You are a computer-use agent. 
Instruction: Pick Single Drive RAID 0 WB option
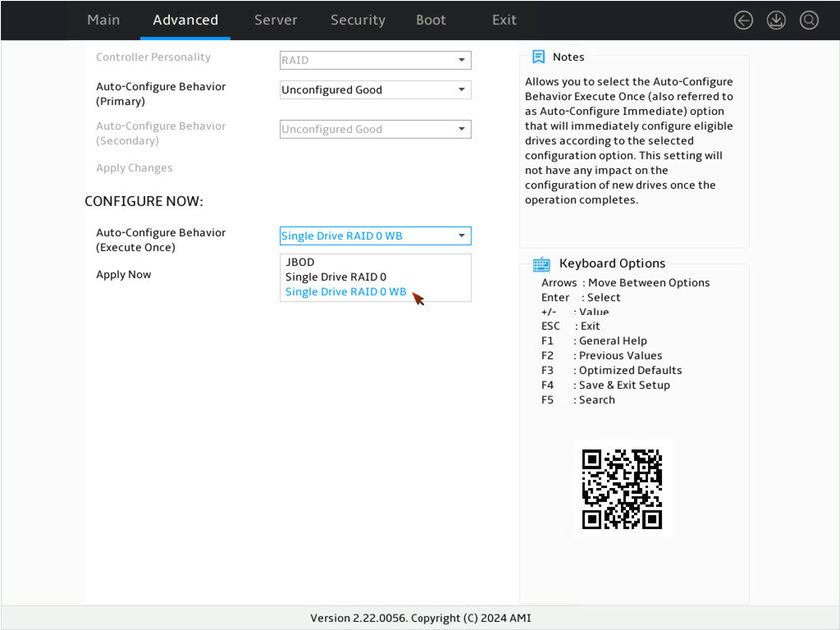[346, 292]
